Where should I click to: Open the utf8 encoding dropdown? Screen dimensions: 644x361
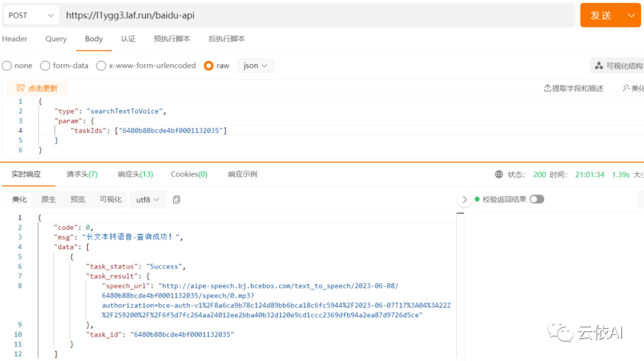[147, 199]
